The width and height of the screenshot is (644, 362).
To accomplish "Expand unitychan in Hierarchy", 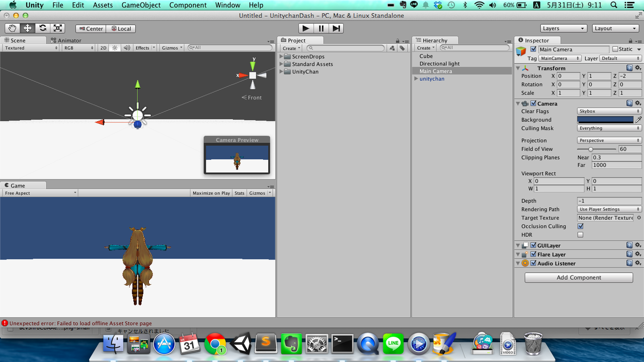I will click(416, 78).
